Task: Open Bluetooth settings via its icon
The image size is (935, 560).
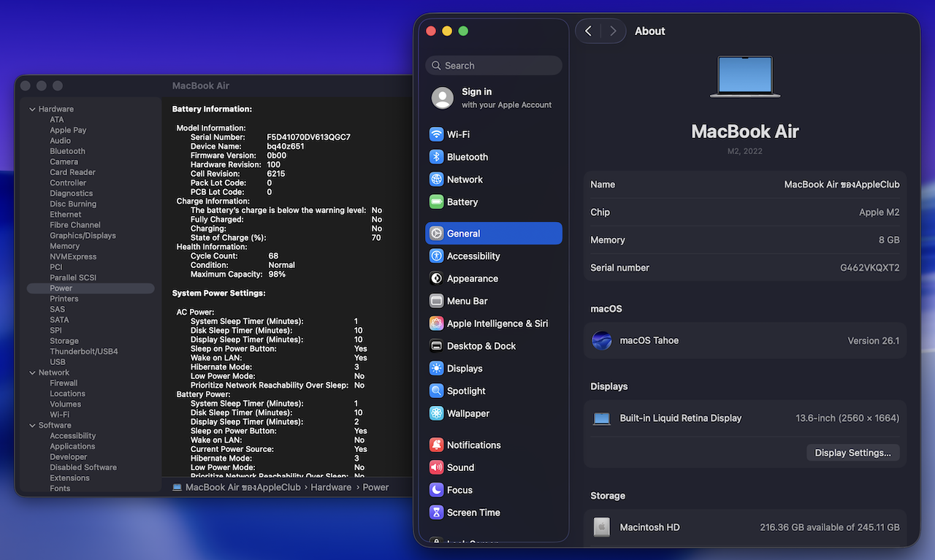Action: pos(436,157)
